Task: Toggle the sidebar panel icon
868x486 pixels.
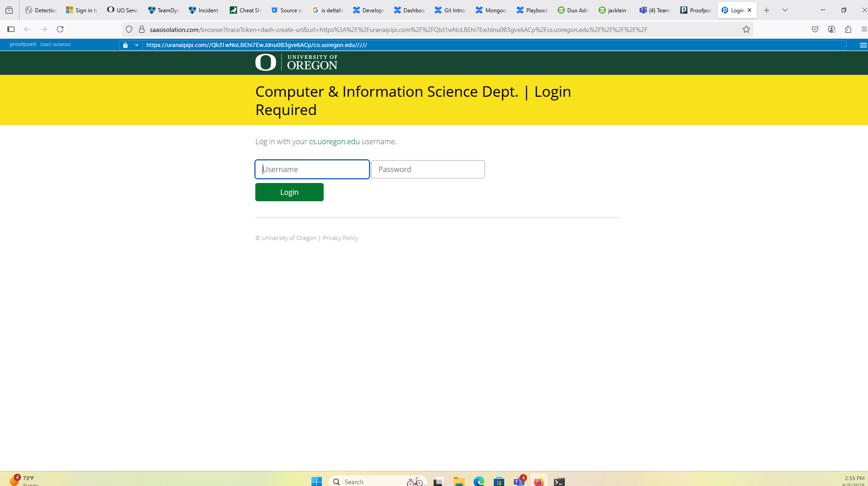Action: click(x=11, y=29)
